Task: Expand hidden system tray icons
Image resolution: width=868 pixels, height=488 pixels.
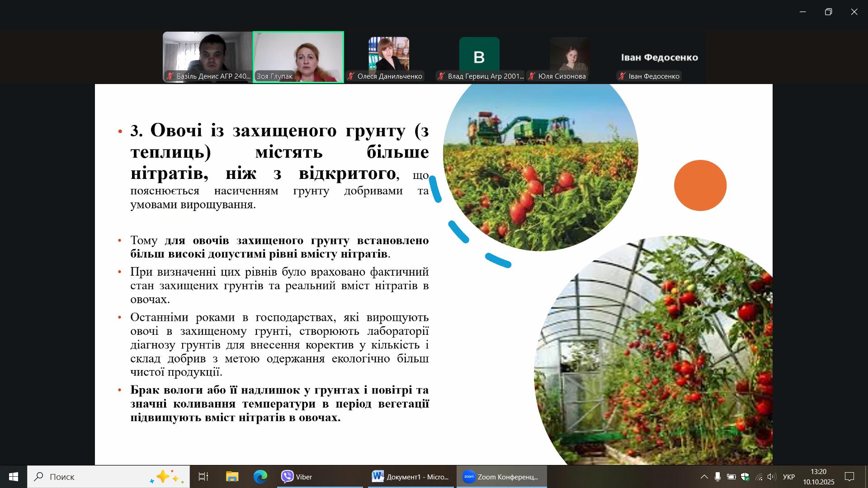Action: click(704, 477)
